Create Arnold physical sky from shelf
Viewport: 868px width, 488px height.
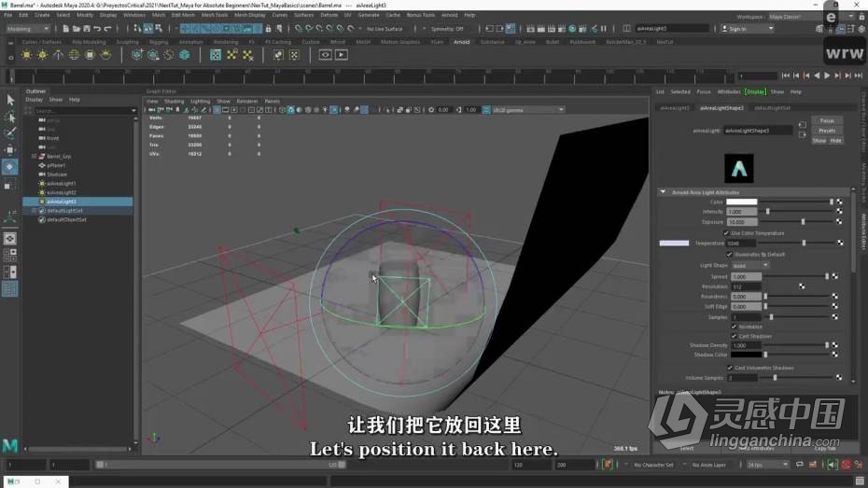(x=105, y=55)
